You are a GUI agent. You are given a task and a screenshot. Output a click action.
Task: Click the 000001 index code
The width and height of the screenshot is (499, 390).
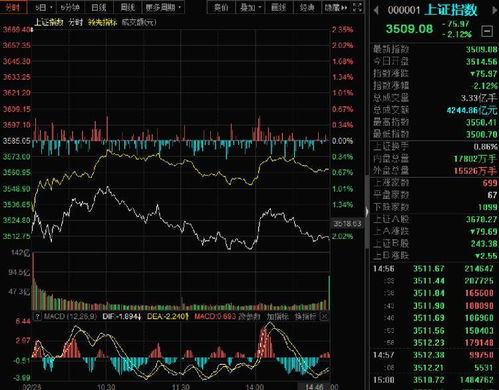click(404, 10)
